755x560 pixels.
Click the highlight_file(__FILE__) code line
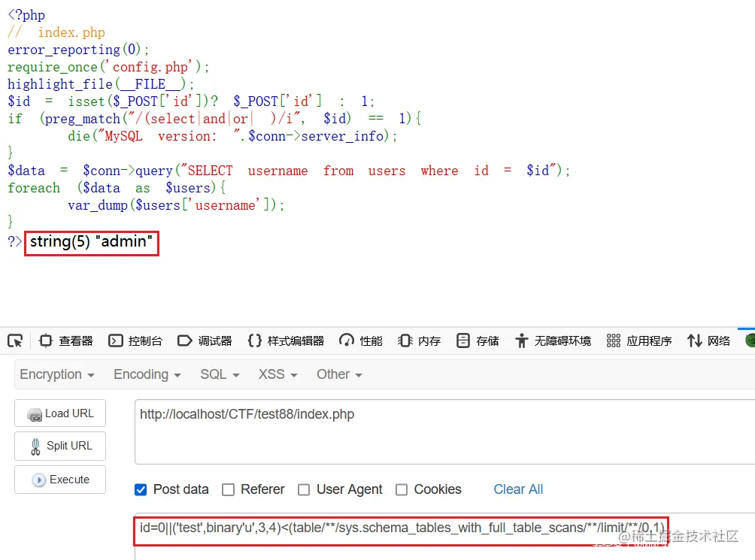point(101,84)
